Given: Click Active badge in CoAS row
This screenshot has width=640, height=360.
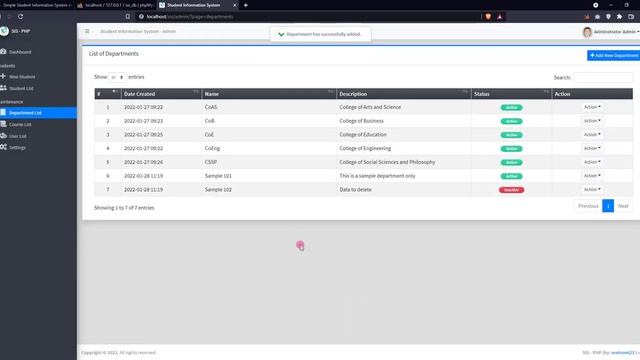Looking at the screenshot, I should [x=511, y=107].
